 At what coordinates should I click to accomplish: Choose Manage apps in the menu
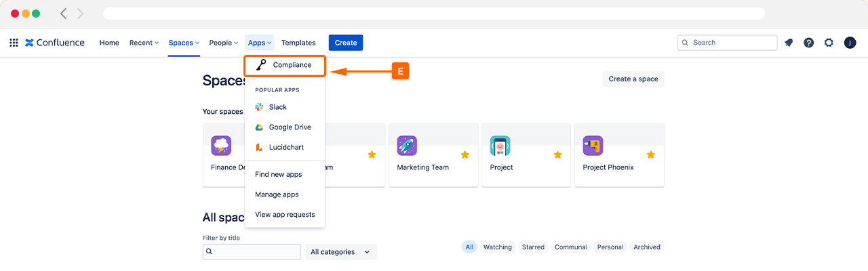pyautogui.click(x=277, y=194)
